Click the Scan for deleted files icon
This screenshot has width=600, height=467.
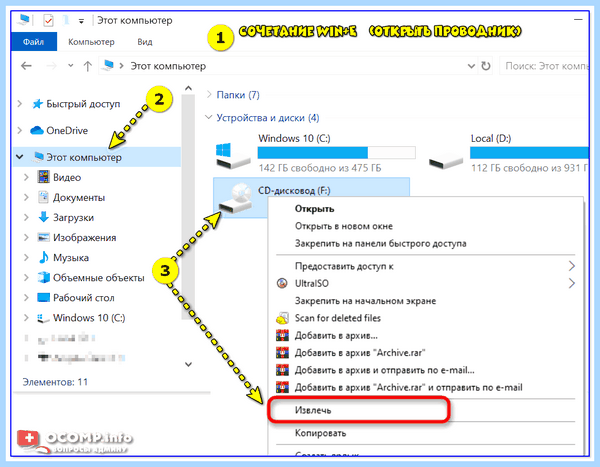(282, 318)
